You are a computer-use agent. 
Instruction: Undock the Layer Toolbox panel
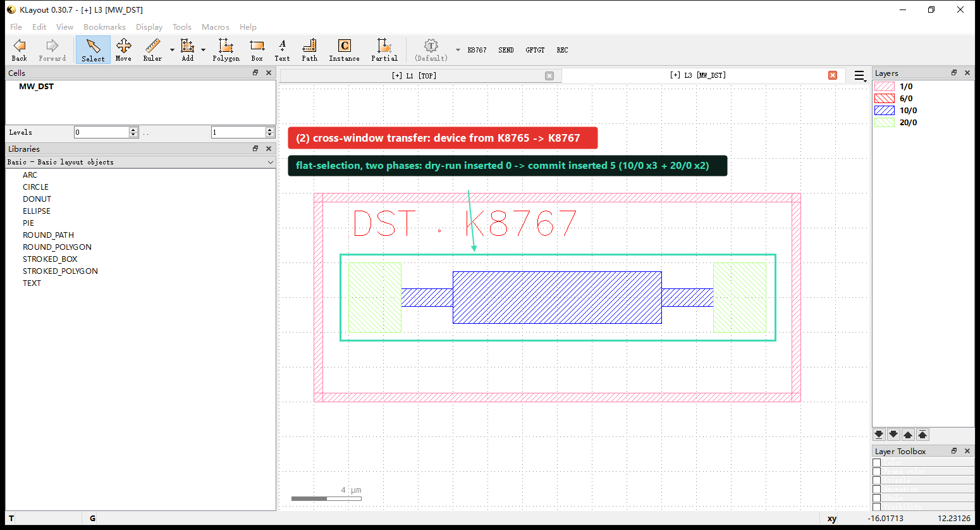954,451
